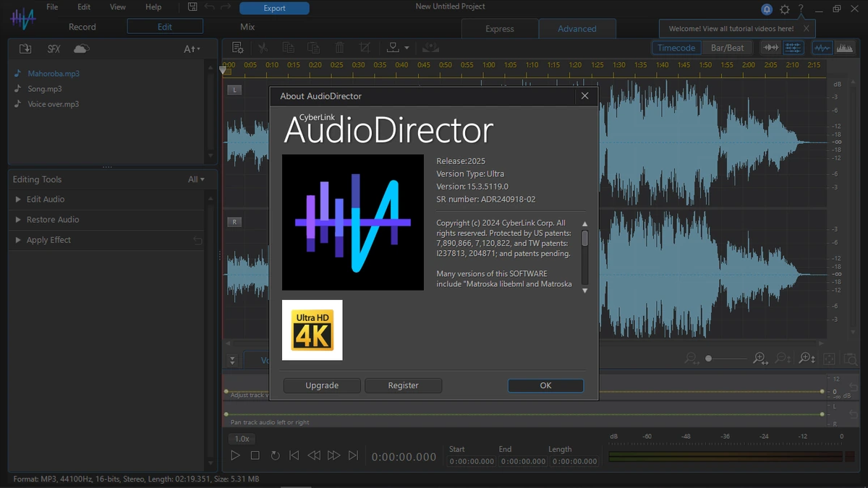Click the Export button

(274, 8)
